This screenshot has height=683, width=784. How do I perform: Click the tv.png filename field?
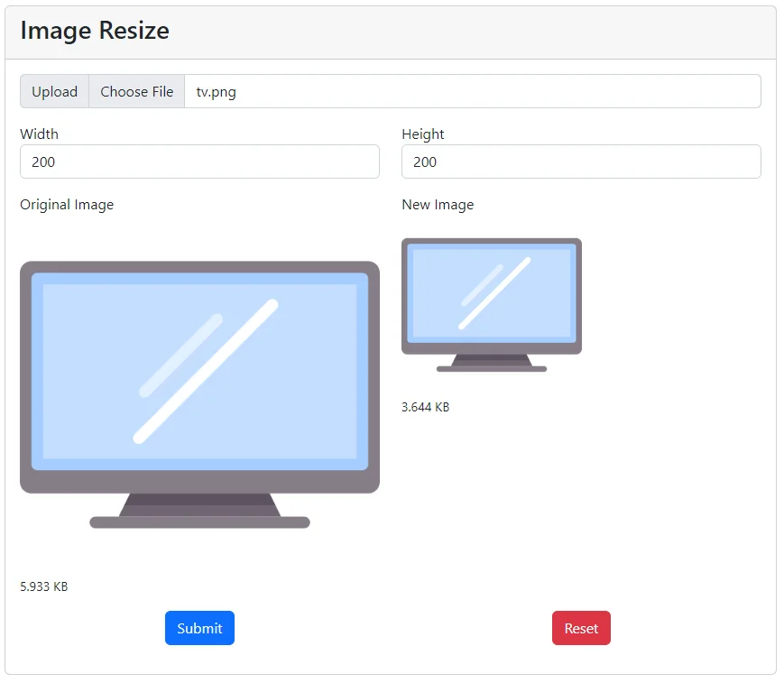(x=361, y=91)
